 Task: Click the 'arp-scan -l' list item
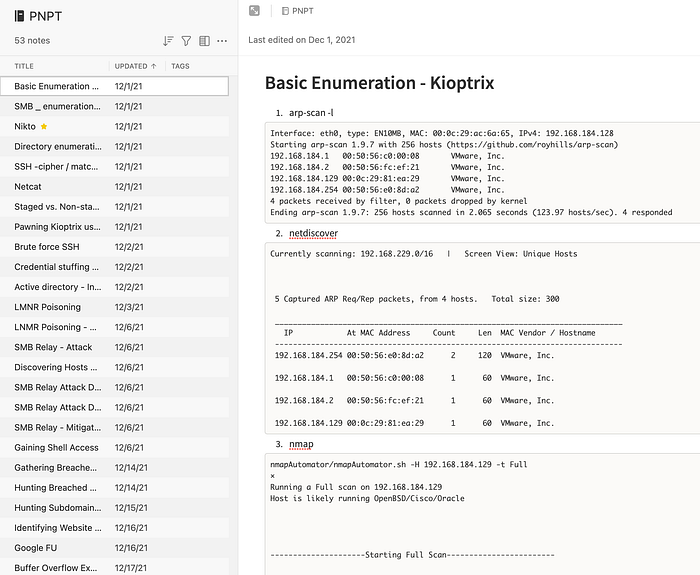pos(311,113)
